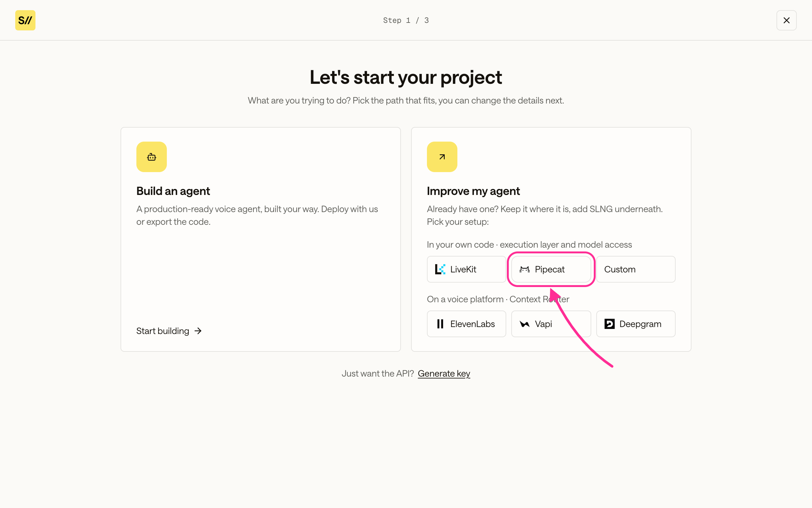Click the robot icon on Build an agent
The image size is (812, 508).
point(151,157)
